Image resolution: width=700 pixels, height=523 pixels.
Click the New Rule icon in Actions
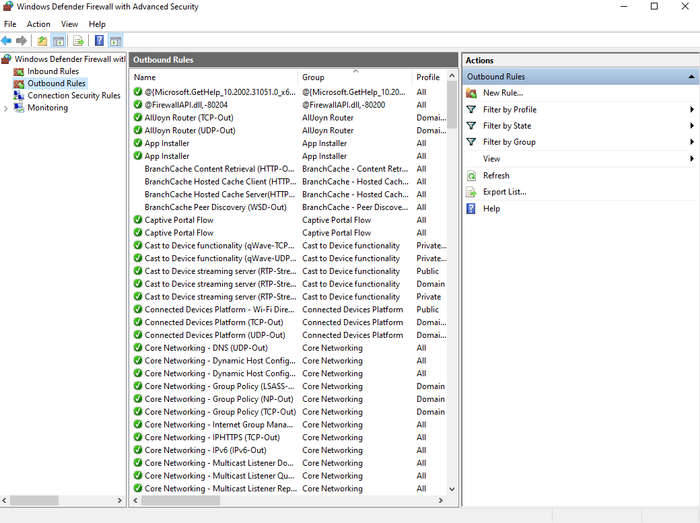pyautogui.click(x=471, y=93)
